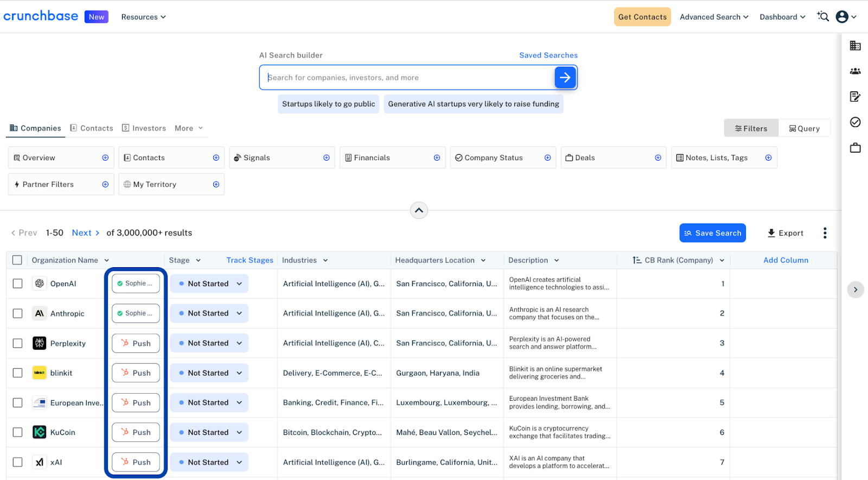
Task: Toggle the select-all checkbox in table header
Action: point(17,260)
